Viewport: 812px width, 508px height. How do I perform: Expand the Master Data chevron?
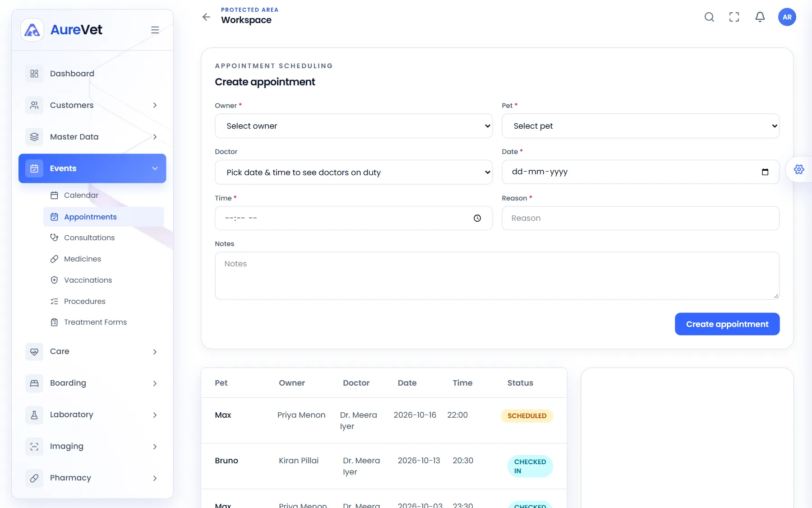[155, 137]
